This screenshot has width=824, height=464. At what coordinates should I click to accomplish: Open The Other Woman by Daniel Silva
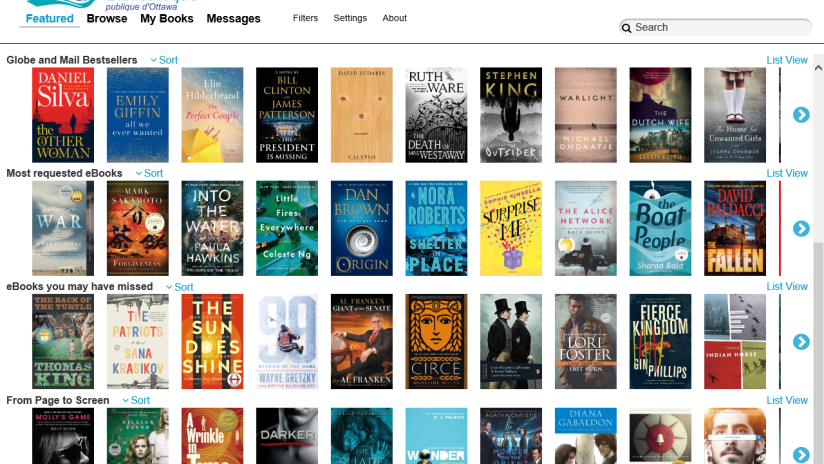[63, 115]
